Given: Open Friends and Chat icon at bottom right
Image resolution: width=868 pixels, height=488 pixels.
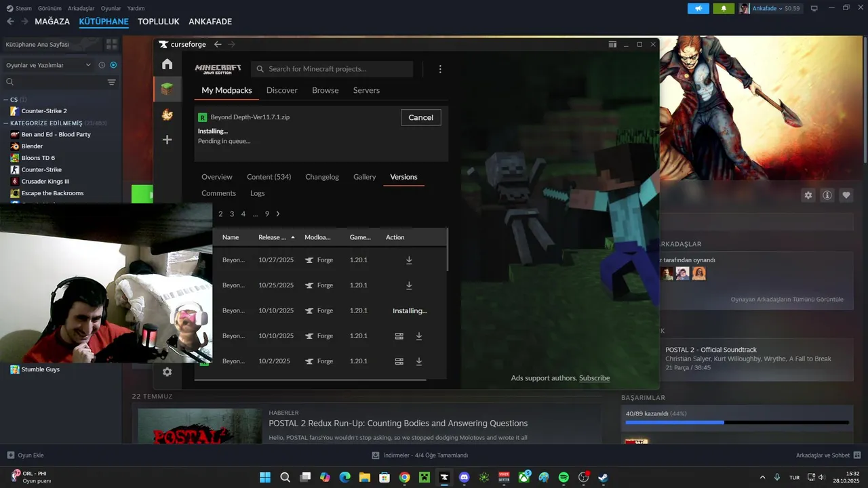Looking at the screenshot, I should tap(857, 455).
